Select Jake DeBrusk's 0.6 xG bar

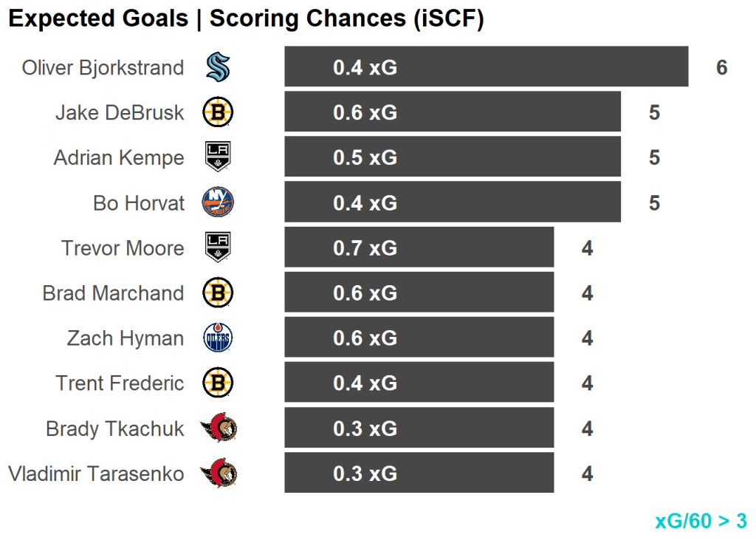(x=452, y=112)
